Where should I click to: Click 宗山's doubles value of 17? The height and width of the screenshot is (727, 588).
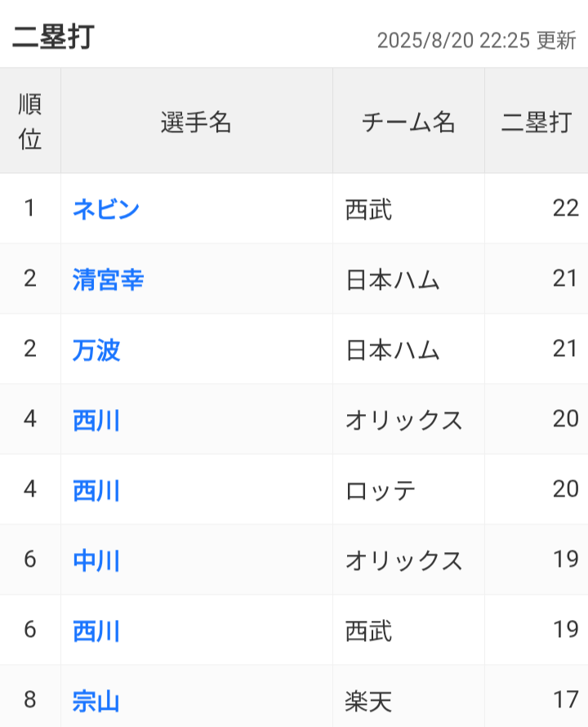coord(565,700)
